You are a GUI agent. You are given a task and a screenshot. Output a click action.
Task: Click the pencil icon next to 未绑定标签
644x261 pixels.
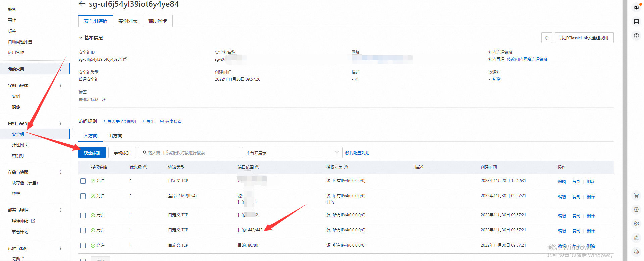tap(104, 100)
